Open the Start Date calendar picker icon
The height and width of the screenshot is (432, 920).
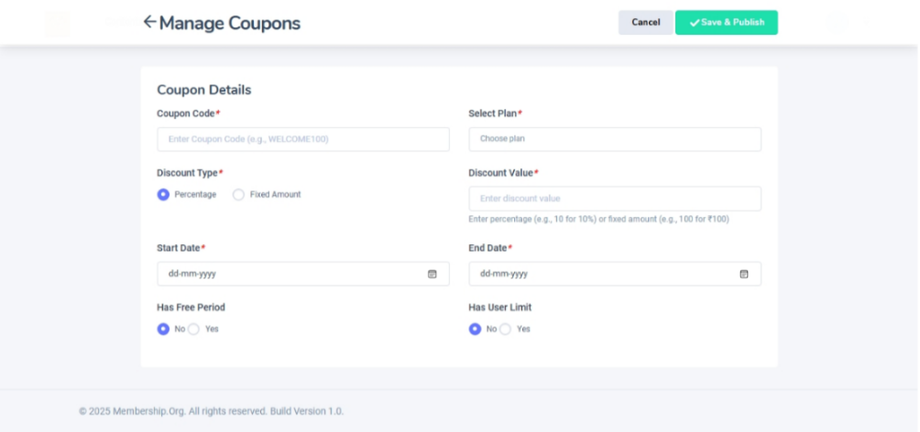432,274
